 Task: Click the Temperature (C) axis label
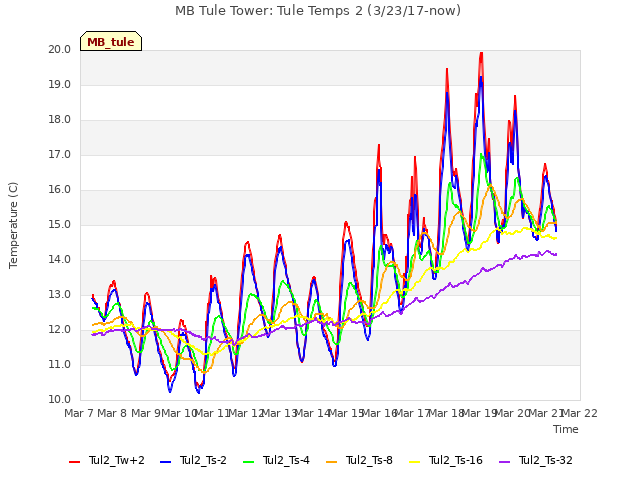click(x=13, y=225)
